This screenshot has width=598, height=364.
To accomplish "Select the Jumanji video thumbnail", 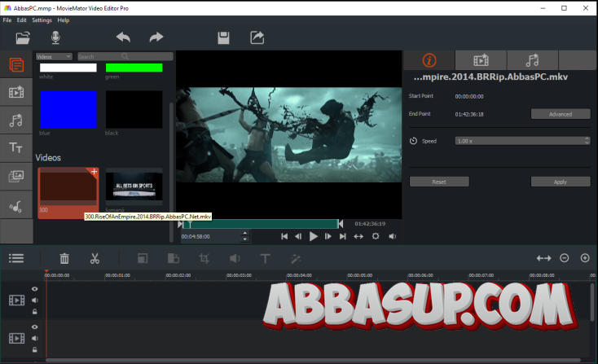I will coord(134,186).
